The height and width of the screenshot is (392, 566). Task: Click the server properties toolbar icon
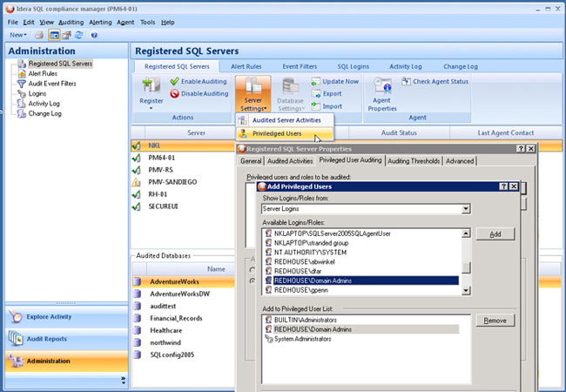point(66,35)
